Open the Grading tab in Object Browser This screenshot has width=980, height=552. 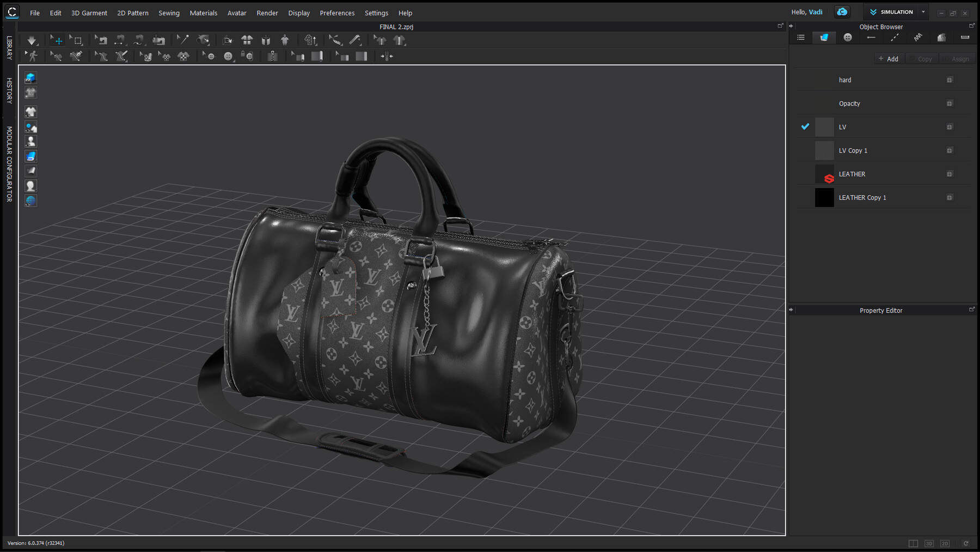pos(941,38)
